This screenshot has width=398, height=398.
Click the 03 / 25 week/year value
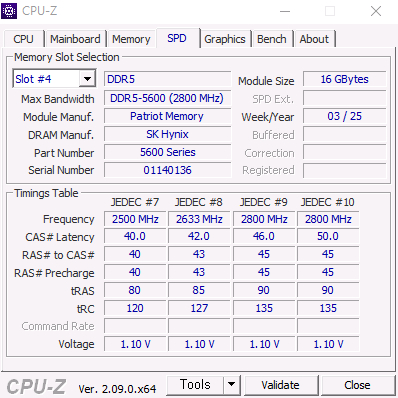tap(345, 116)
